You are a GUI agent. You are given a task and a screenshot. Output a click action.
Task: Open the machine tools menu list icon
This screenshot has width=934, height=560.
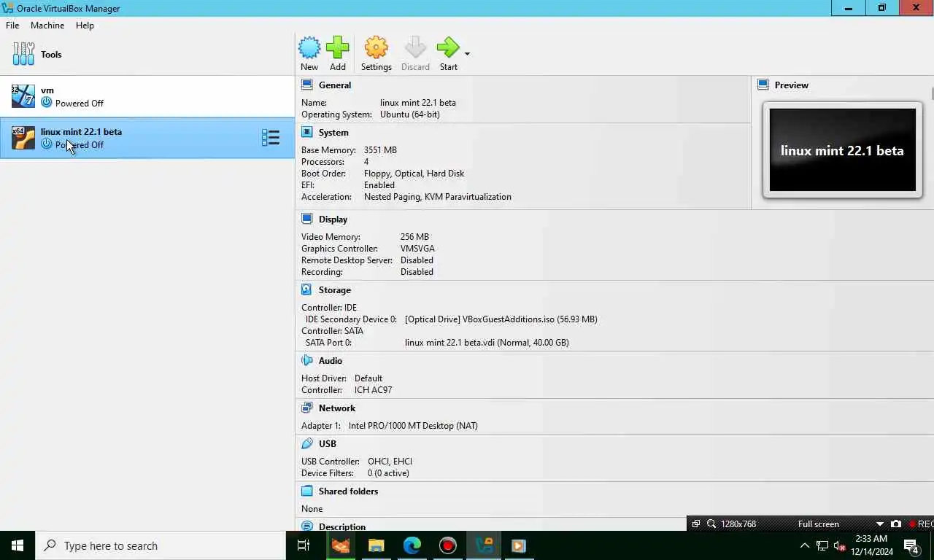click(x=271, y=138)
